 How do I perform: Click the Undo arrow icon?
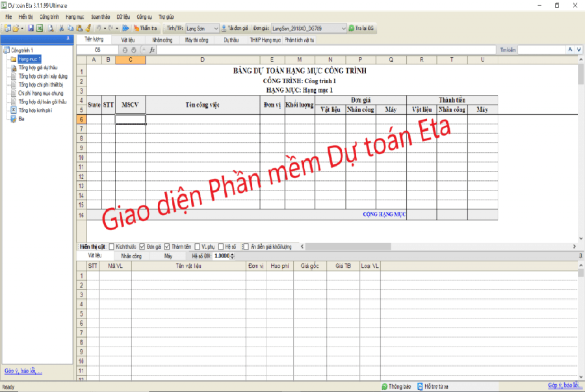point(99,29)
